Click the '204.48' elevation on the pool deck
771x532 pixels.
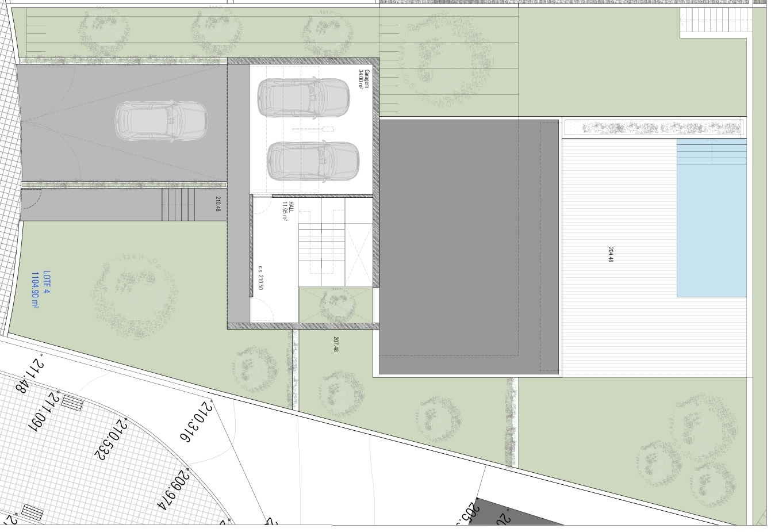coord(610,254)
